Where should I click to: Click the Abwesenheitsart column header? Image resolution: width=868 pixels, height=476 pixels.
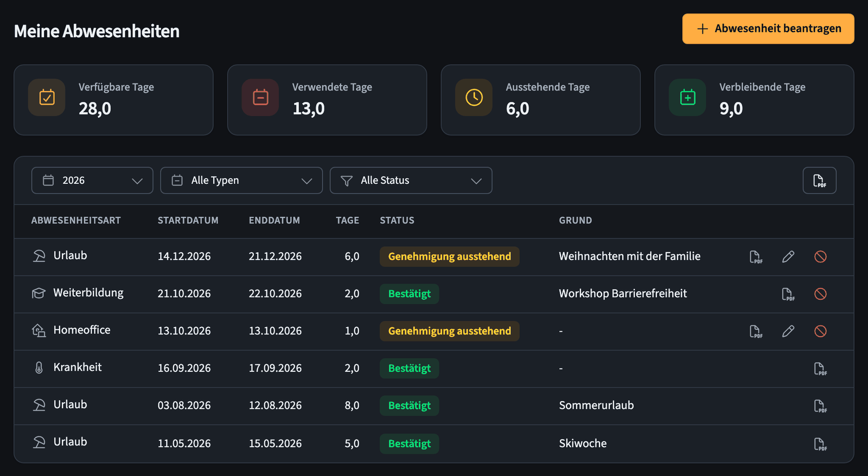76,221
